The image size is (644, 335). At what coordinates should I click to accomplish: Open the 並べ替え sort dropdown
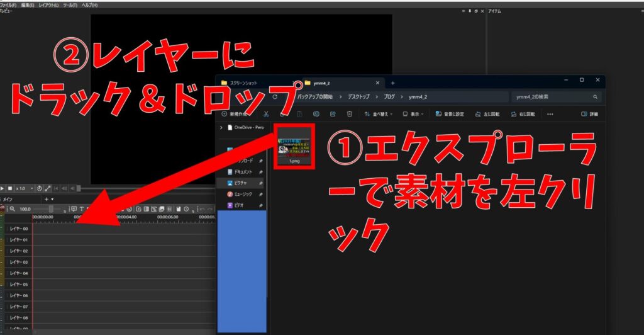379,114
